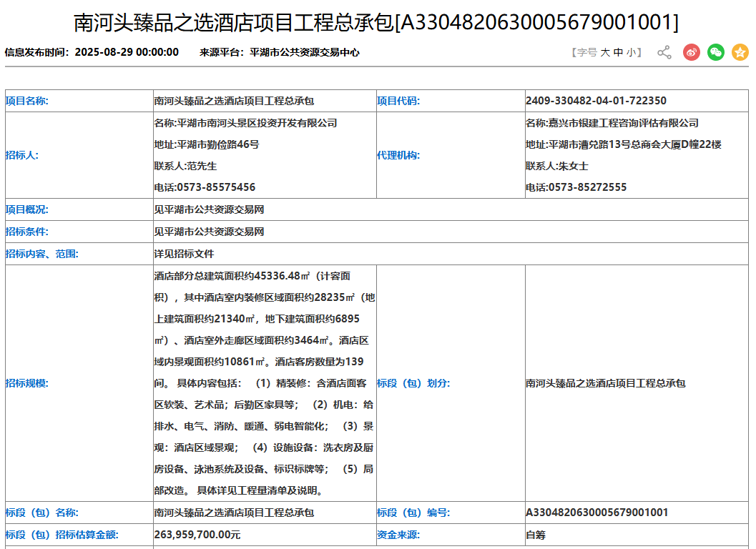
Task: Click project code 2409-330482-04-01-722350
Action: [596, 101]
